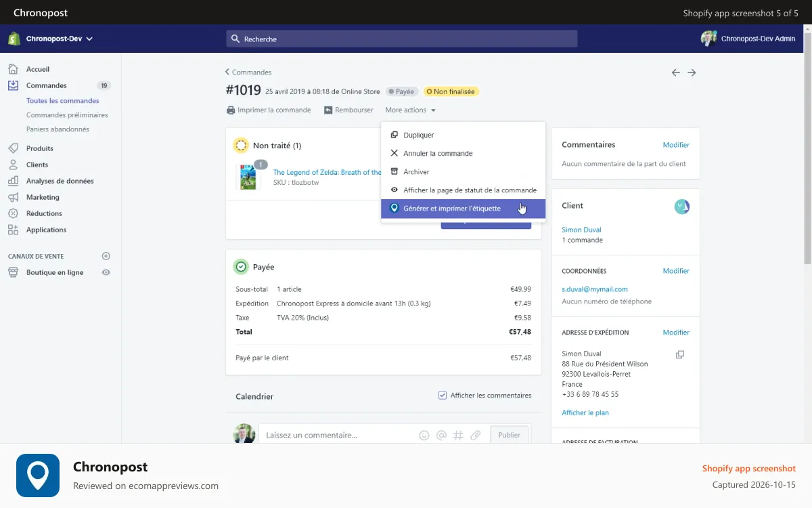Viewport: 812px width, 508px height.
Task: Click the Analyses de données chart icon
Action: pyautogui.click(x=13, y=181)
